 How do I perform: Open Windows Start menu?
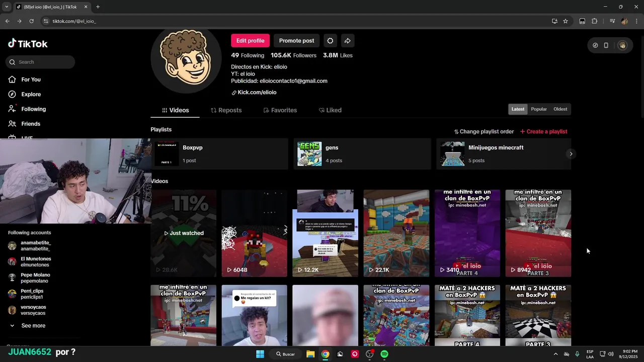(260, 354)
